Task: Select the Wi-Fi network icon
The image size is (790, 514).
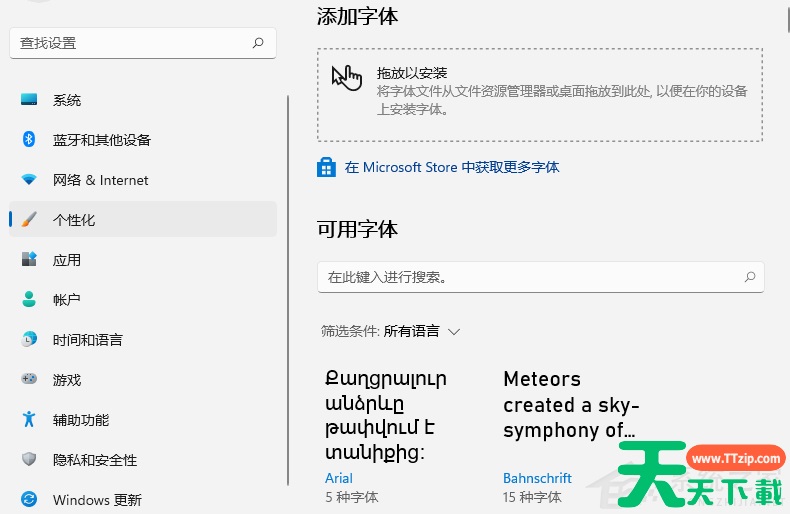Action: tap(29, 179)
